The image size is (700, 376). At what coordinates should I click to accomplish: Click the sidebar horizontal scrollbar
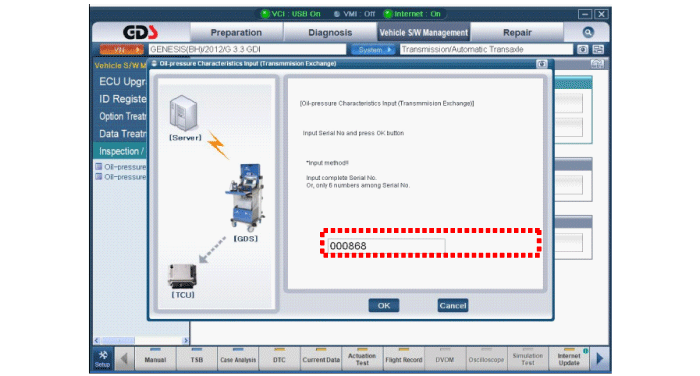tap(141, 340)
